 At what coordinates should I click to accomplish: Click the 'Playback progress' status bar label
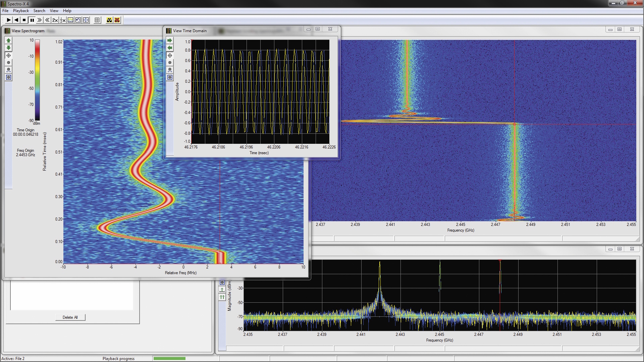coord(118,359)
